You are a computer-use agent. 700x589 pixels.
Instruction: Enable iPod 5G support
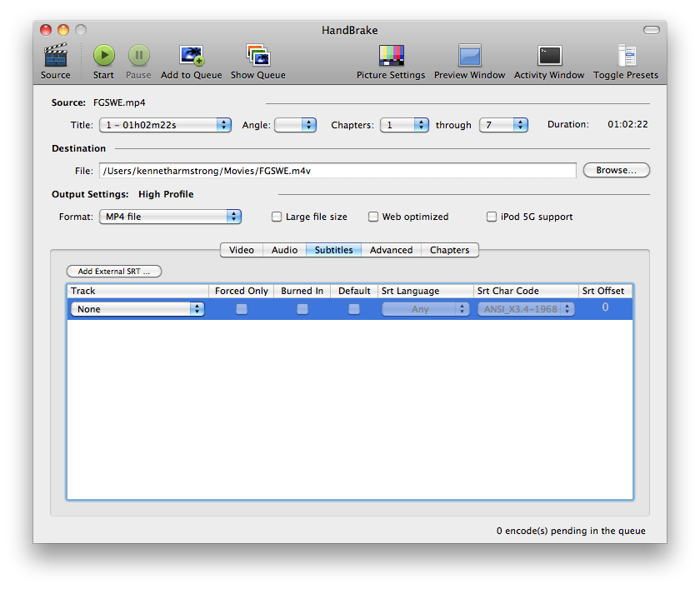click(x=492, y=217)
